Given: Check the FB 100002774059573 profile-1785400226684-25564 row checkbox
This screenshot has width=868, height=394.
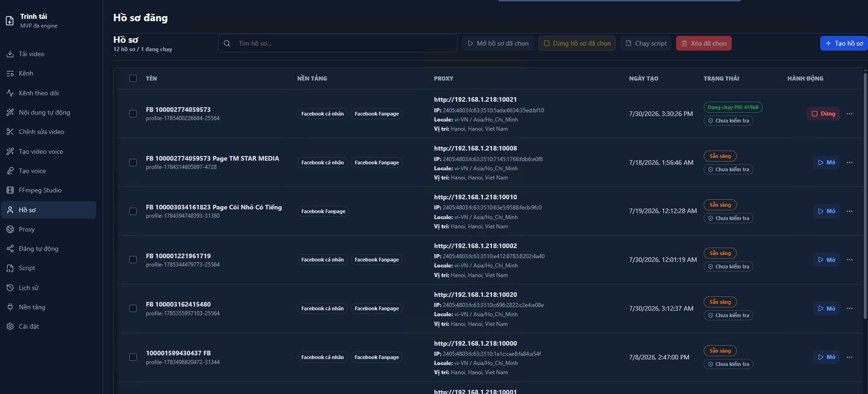Looking at the screenshot, I should tap(133, 114).
